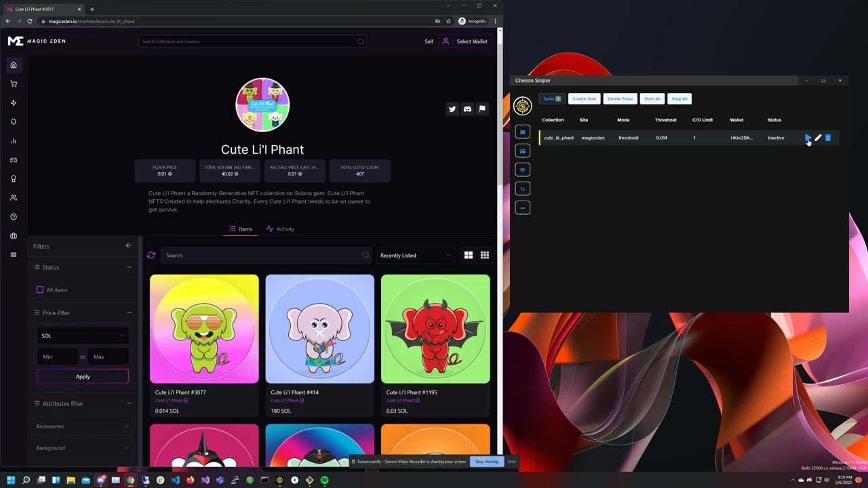Viewport: 868px width, 488px height.
Task: Switch to the Activity tab
Action: tap(280, 229)
